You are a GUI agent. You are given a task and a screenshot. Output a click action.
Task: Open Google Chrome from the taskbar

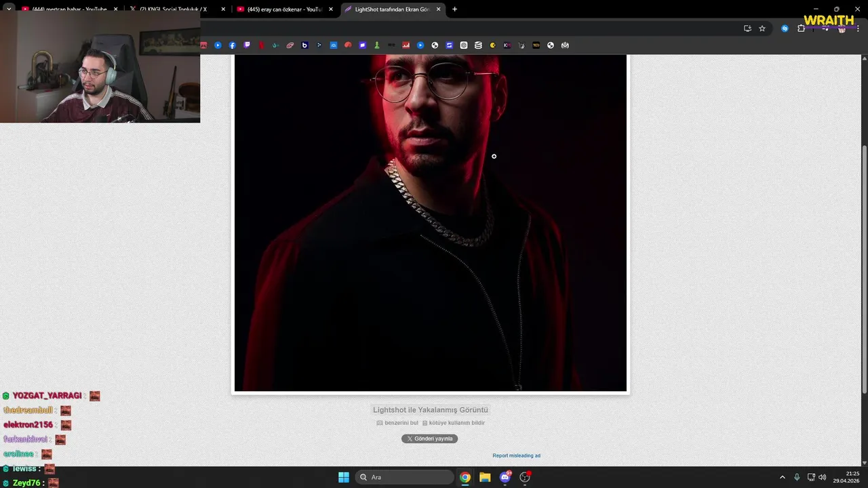point(465,477)
